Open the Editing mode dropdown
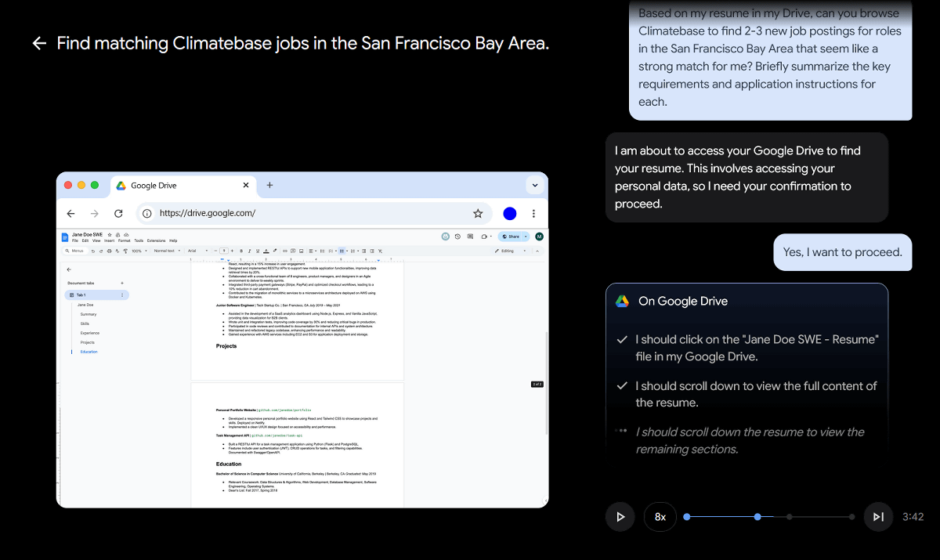 [510, 251]
